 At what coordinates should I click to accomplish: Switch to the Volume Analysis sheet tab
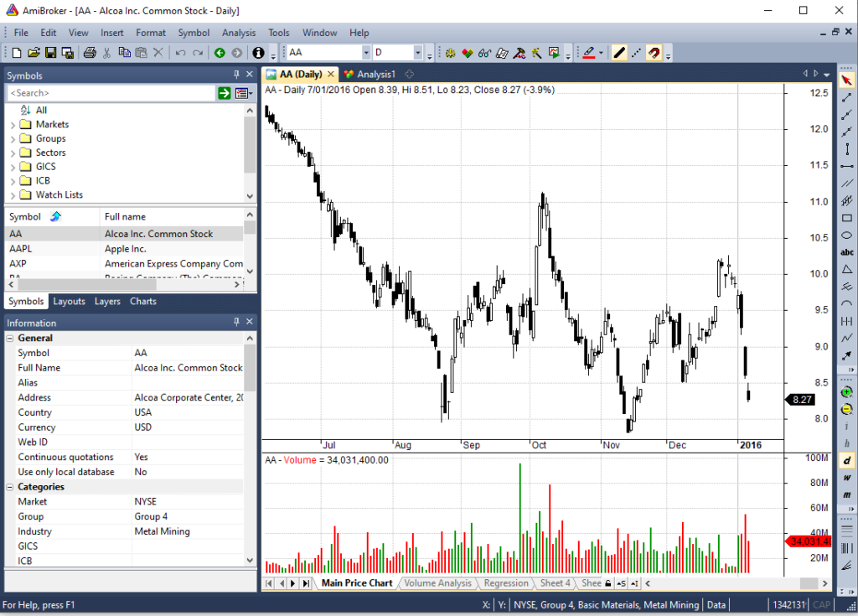click(437, 583)
